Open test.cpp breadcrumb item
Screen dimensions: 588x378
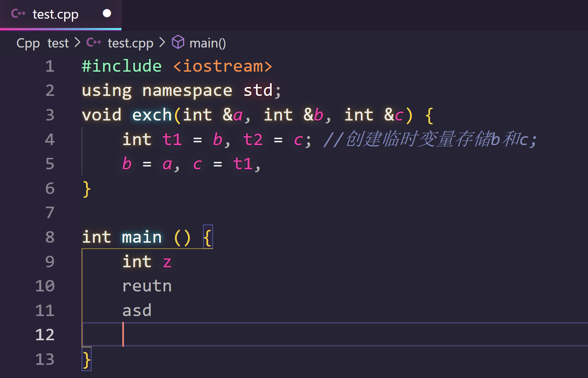(130, 43)
